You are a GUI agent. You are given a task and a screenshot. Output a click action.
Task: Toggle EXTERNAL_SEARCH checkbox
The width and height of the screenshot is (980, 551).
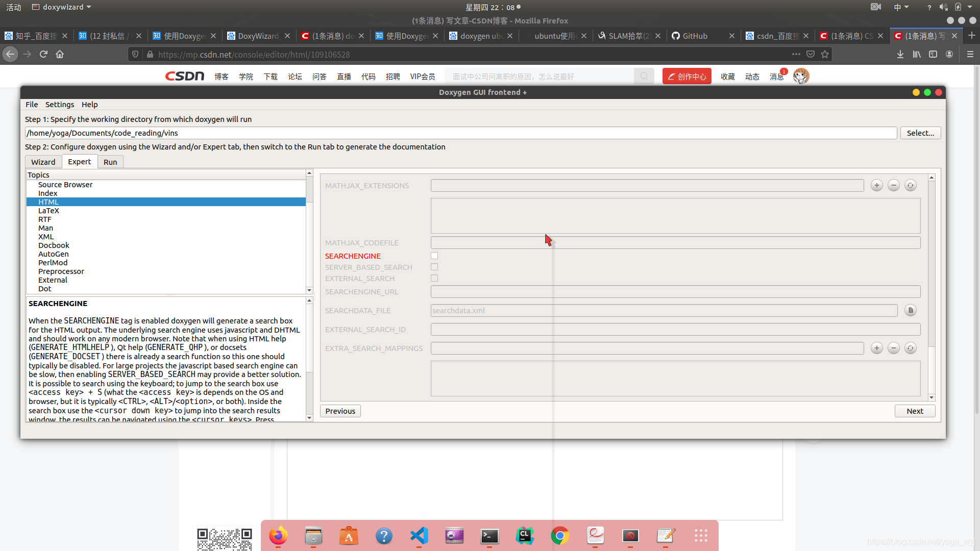click(x=434, y=278)
